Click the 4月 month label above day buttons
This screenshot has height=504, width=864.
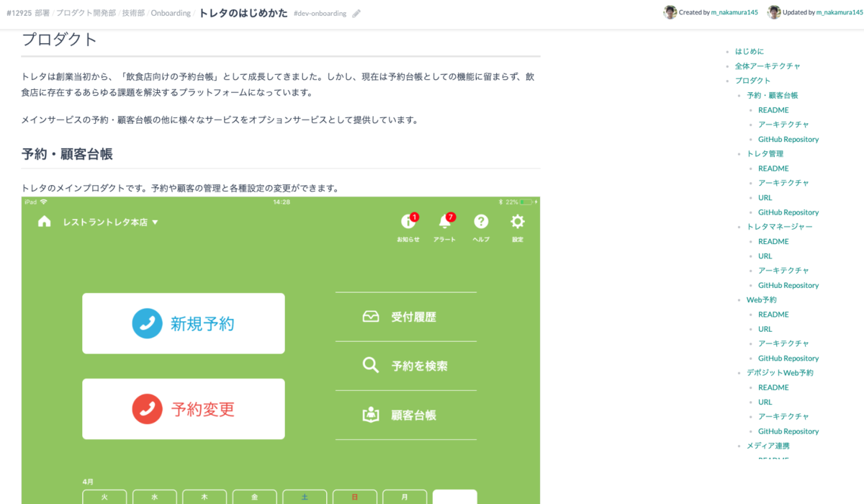tap(88, 481)
